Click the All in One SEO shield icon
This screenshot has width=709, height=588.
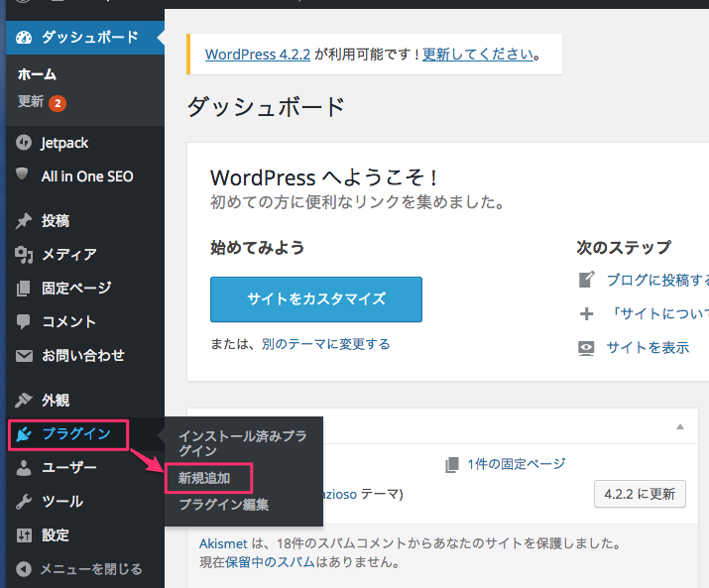22,175
